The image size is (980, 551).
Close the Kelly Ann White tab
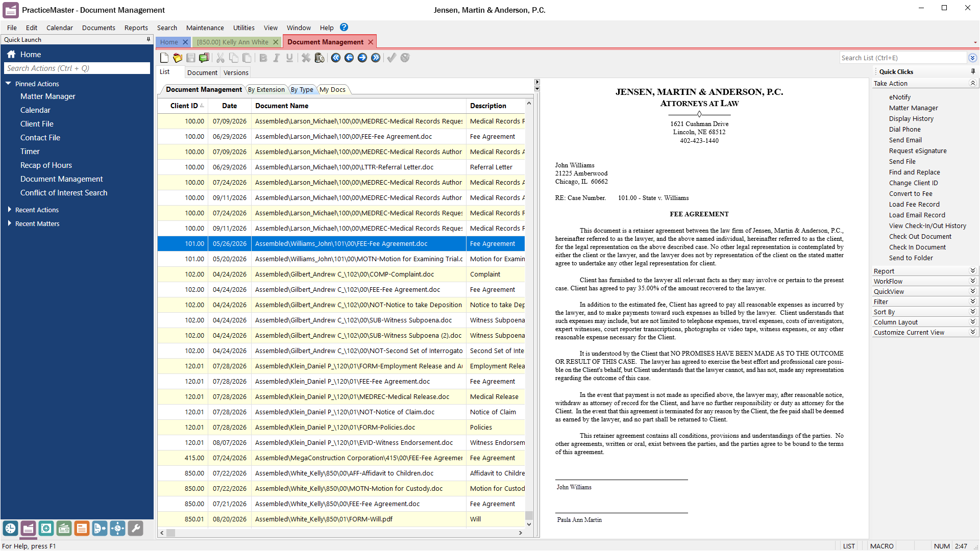(x=276, y=42)
